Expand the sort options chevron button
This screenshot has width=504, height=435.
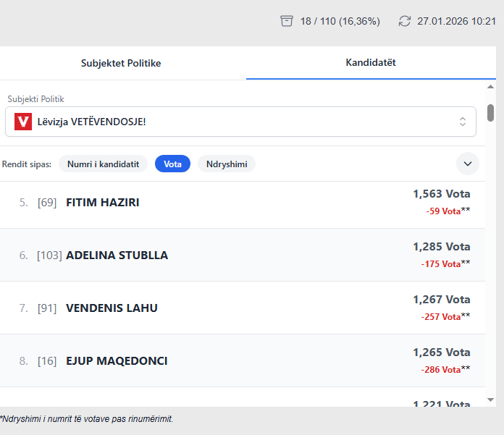click(468, 164)
